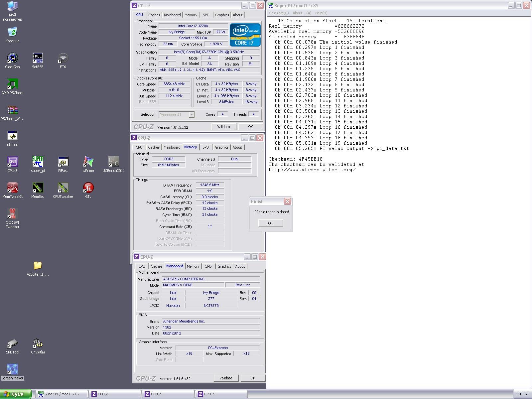532x399 pixels.
Task: Close the Finish dialog
Action: pos(287,201)
